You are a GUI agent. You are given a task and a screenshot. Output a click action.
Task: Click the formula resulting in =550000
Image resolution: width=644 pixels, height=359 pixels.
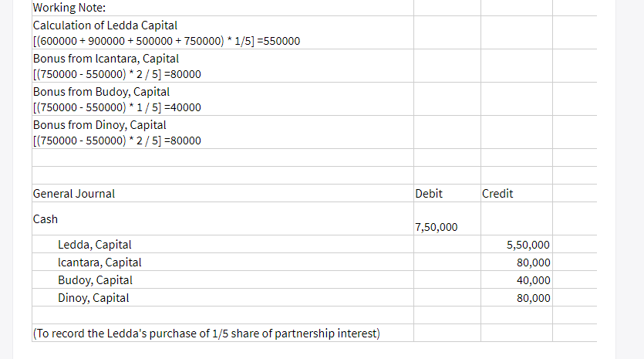167,41
